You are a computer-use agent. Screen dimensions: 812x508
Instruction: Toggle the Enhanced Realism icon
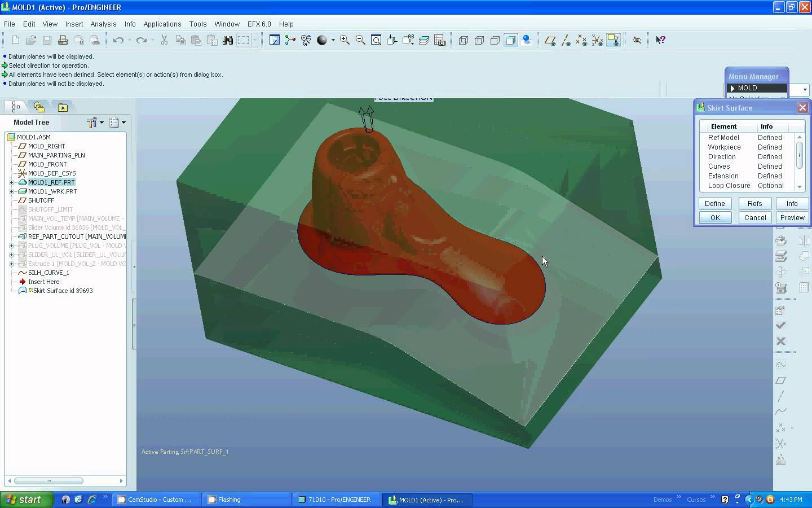(x=527, y=40)
